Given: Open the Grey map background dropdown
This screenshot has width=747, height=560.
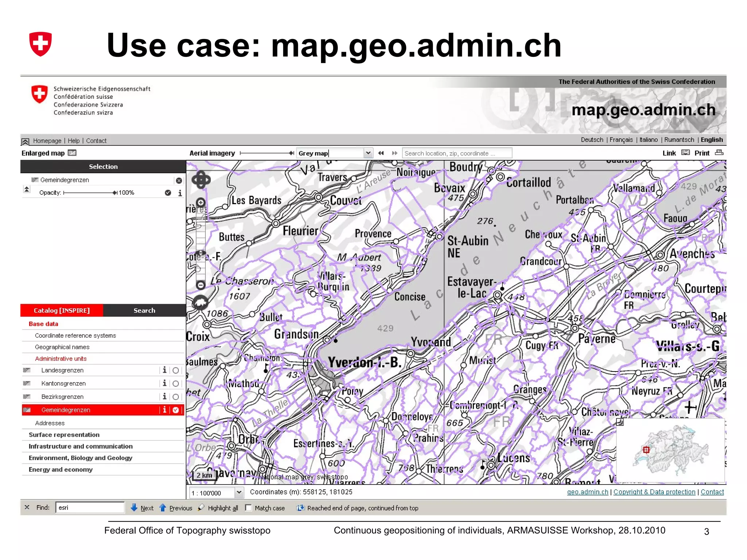Looking at the screenshot, I should [368, 153].
